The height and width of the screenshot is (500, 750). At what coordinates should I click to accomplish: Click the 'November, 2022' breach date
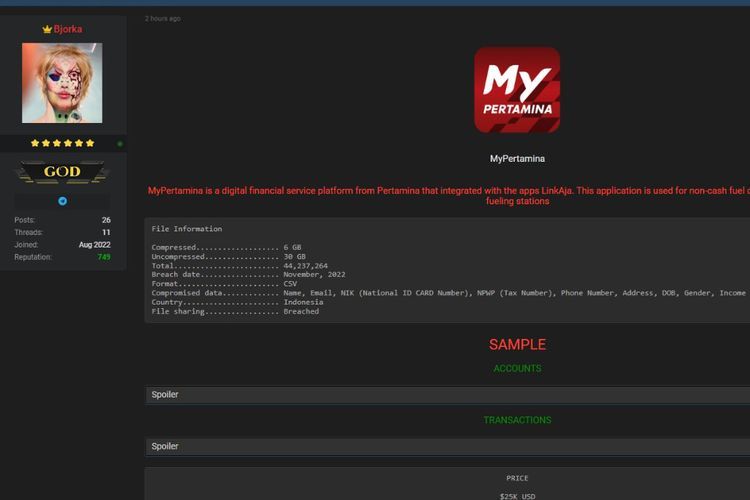tap(314, 275)
